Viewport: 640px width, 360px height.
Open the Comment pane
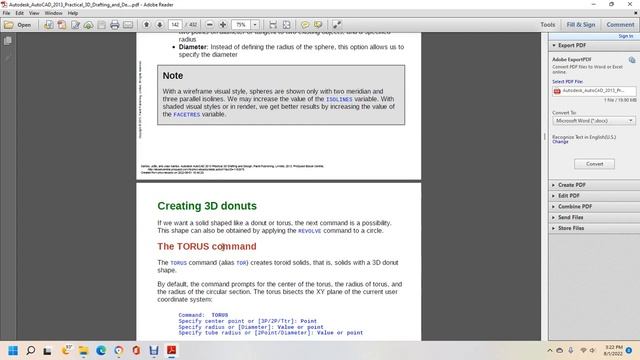point(620,25)
